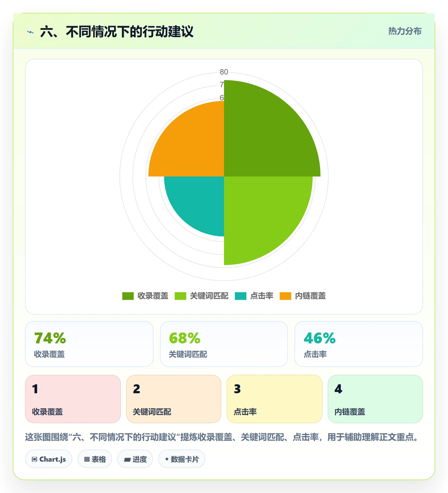This screenshot has height=493, width=448.
Task: Toggle 收录覆盖 legend color box
Action: [128, 296]
